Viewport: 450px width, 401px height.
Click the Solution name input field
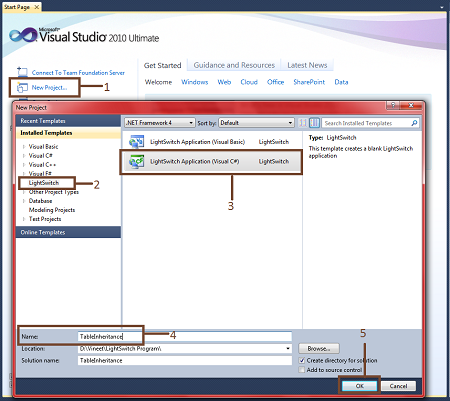[185, 360]
